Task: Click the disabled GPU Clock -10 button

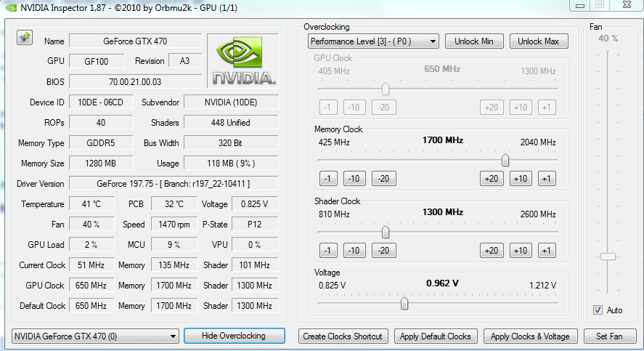Action: pyautogui.click(x=354, y=108)
